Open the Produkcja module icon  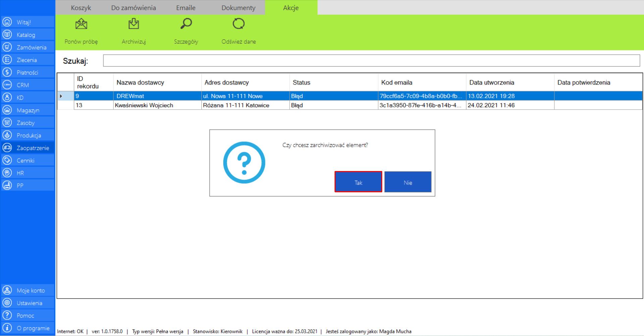[x=7, y=135]
